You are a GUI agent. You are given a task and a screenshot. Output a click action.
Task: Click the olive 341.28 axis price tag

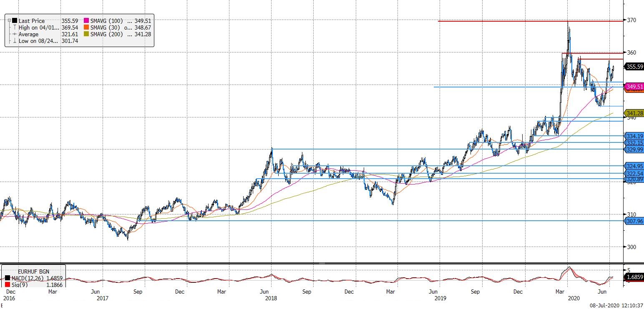634,113
